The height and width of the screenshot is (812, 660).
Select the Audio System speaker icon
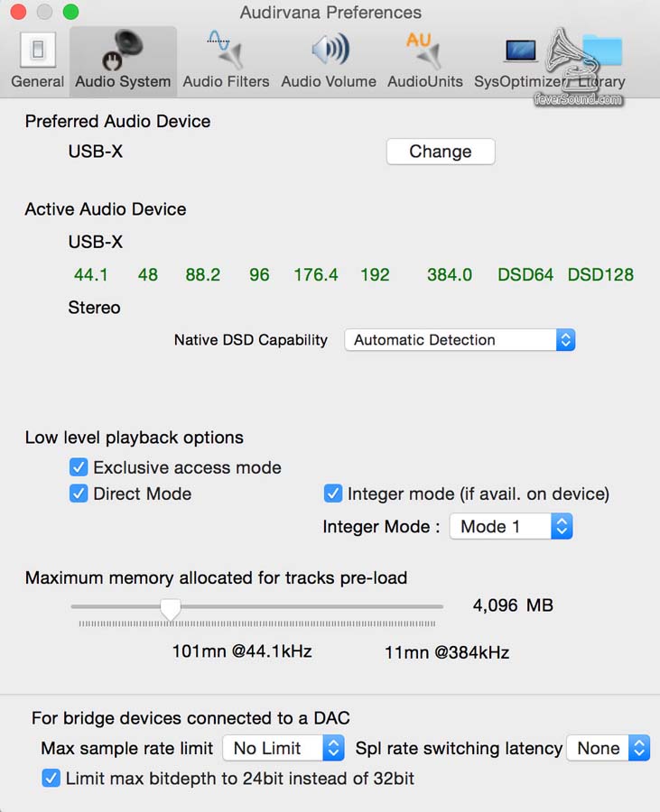click(123, 50)
